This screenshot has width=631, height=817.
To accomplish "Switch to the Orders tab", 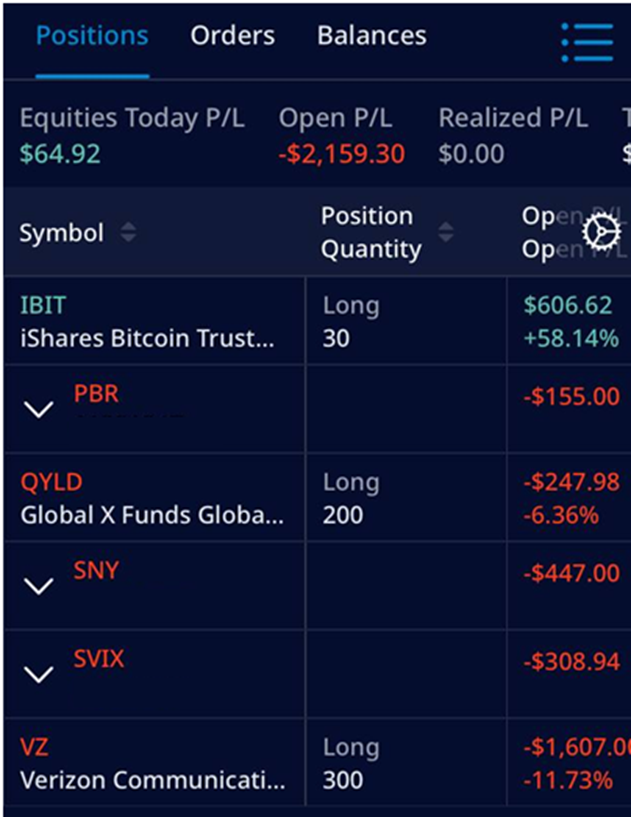I will tap(232, 35).
